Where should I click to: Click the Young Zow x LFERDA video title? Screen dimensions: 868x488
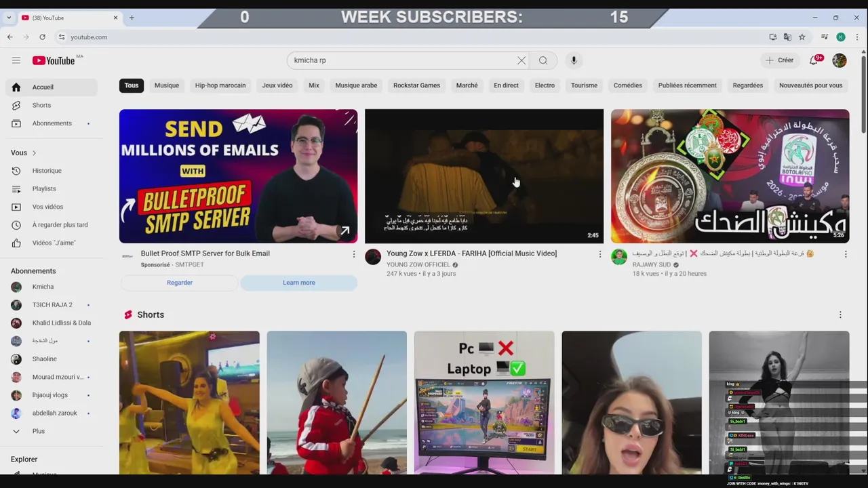pos(471,253)
